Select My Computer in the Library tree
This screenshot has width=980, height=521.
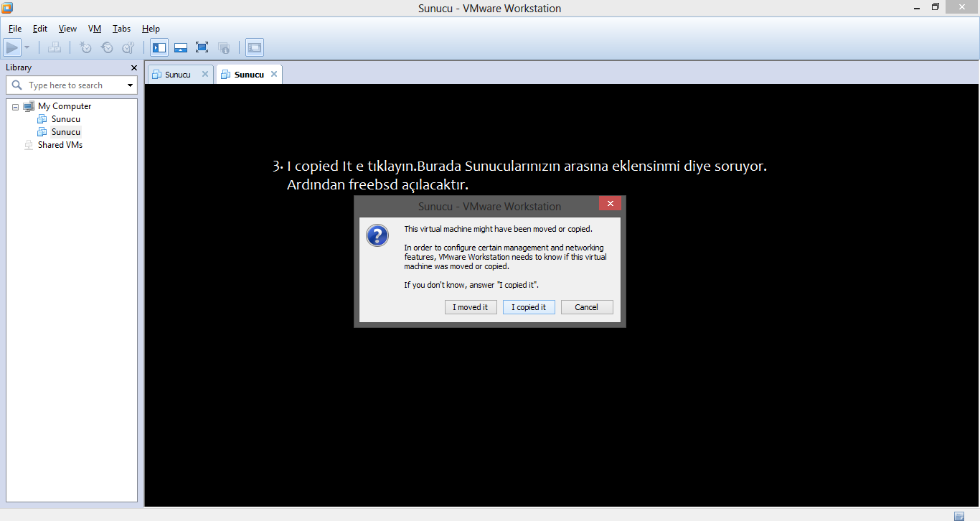click(65, 106)
